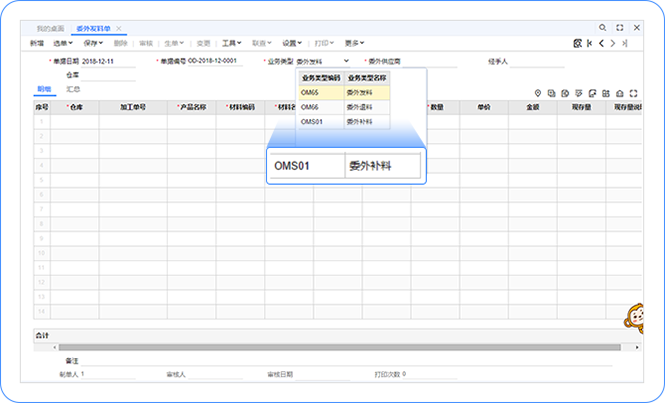
Task: Click the 数量 column header
Action: [435, 107]
